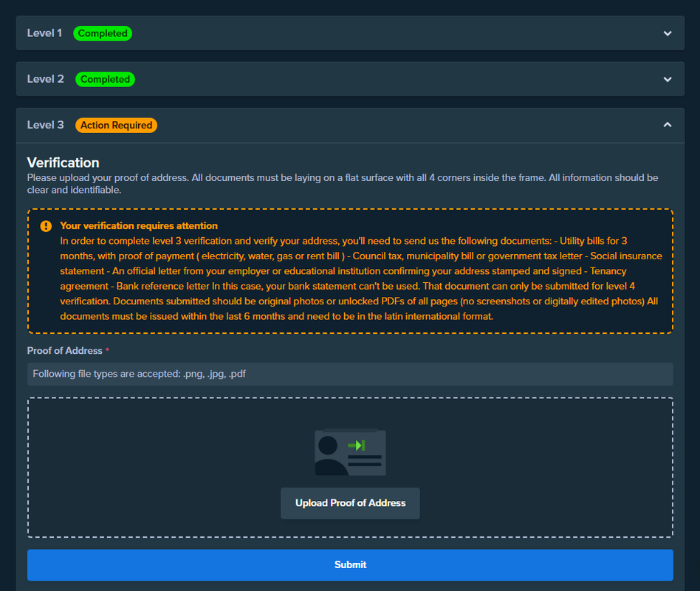Click the orange warning exclamation icon
The height and width of the screenshot is (591, 700).
46,226
